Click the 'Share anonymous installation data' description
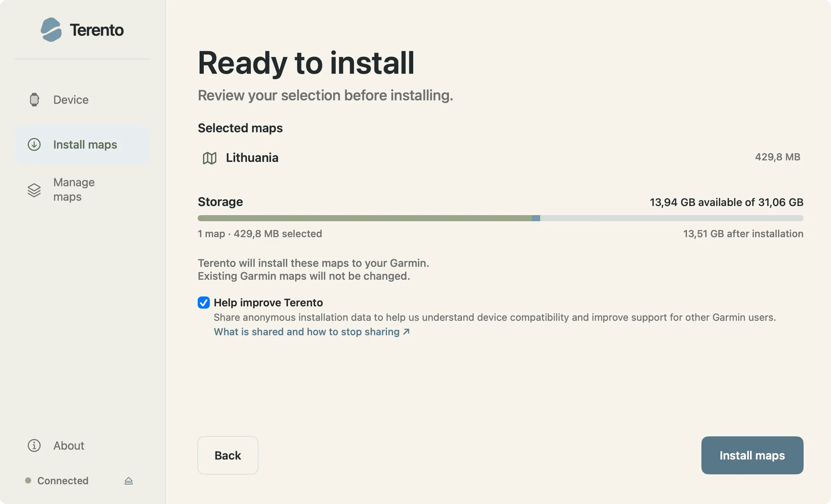The height and width of the screenshot is (504, 831). pos(495,317)
